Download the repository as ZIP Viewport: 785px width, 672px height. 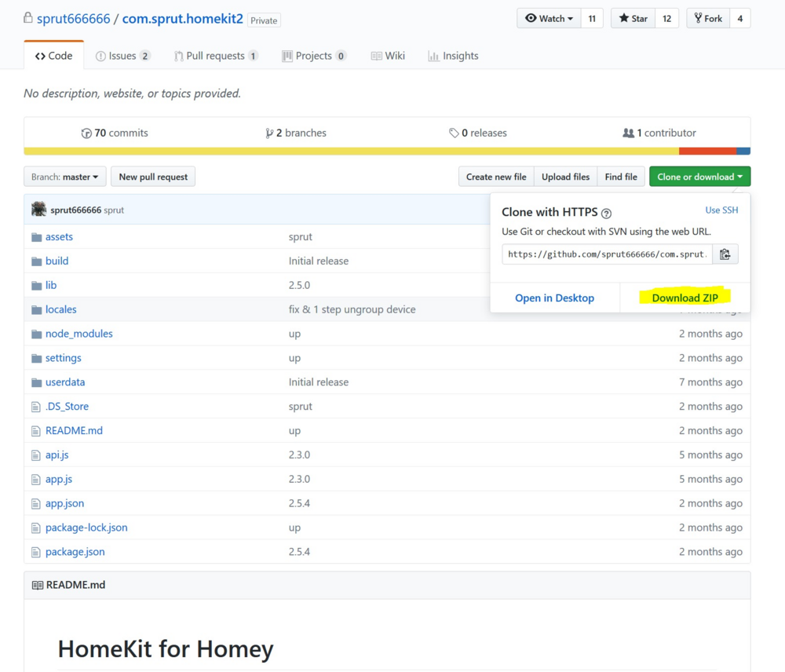coord(685,298)
